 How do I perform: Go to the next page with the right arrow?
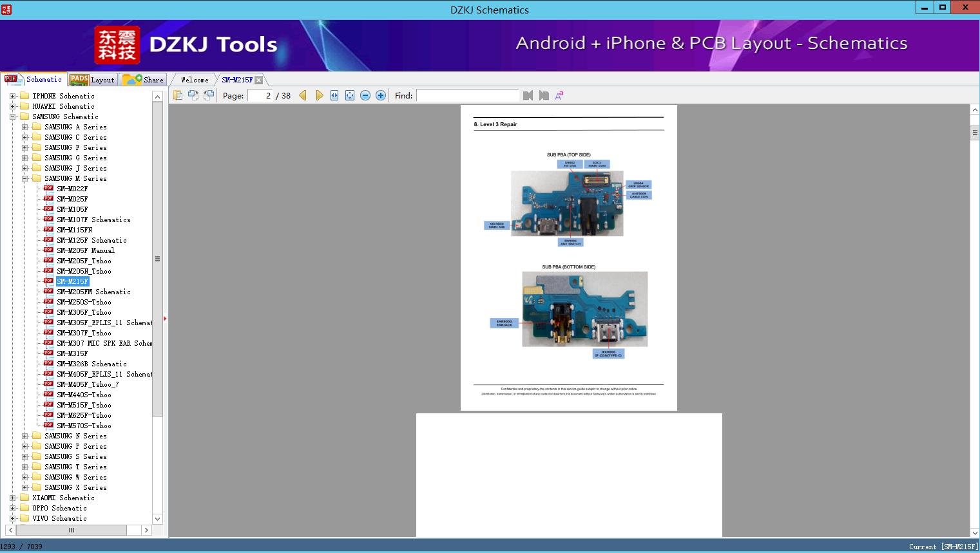(319, 95)
